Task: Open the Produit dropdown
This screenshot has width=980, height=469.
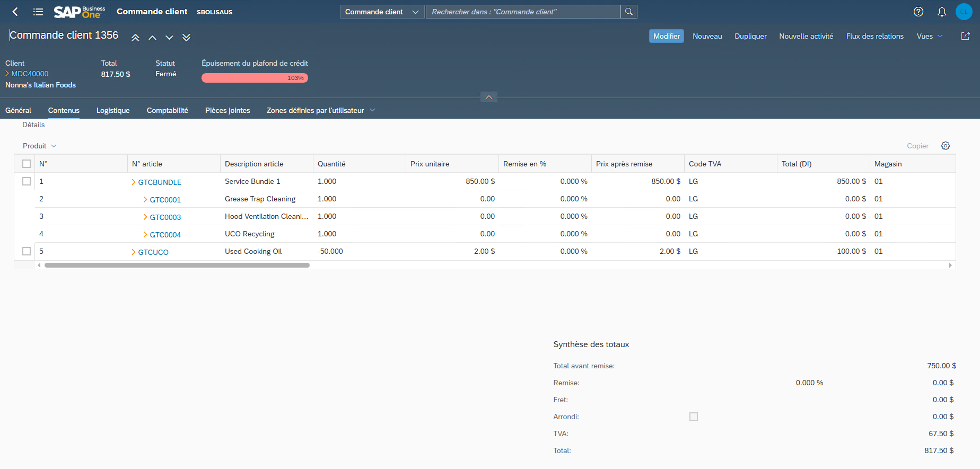Action: point(39,146)
